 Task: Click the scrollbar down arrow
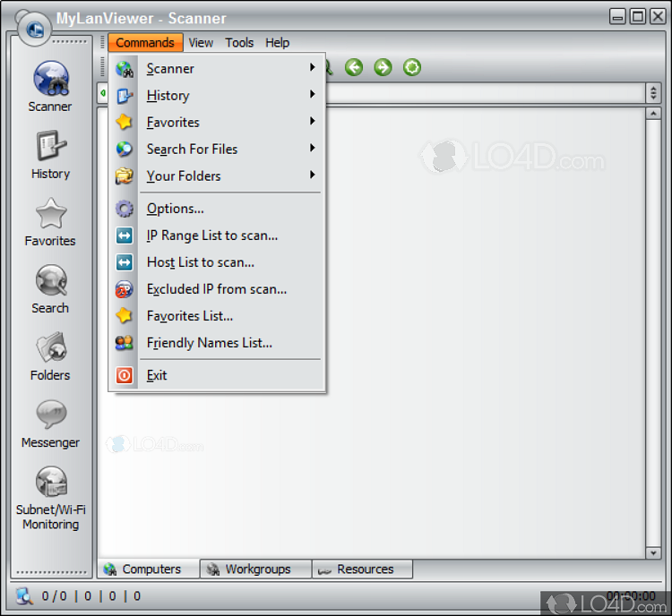653,552
